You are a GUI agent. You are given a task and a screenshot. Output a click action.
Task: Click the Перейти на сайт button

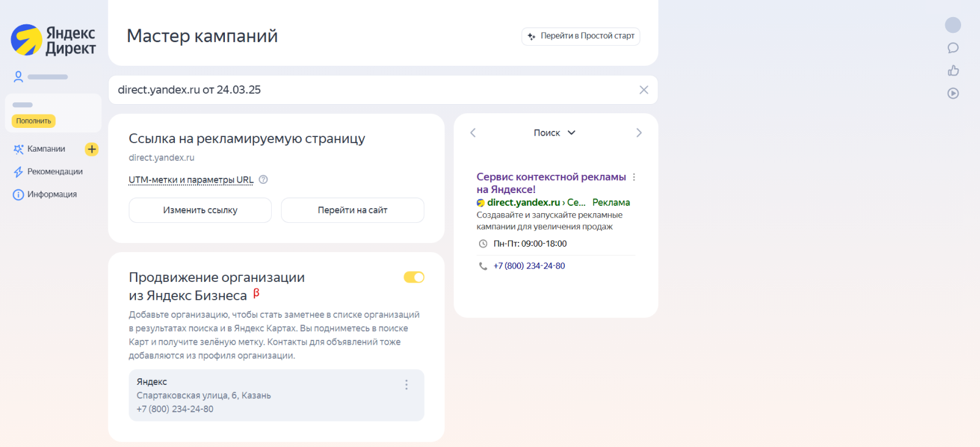pyautogui.click(x=352, y=210)
